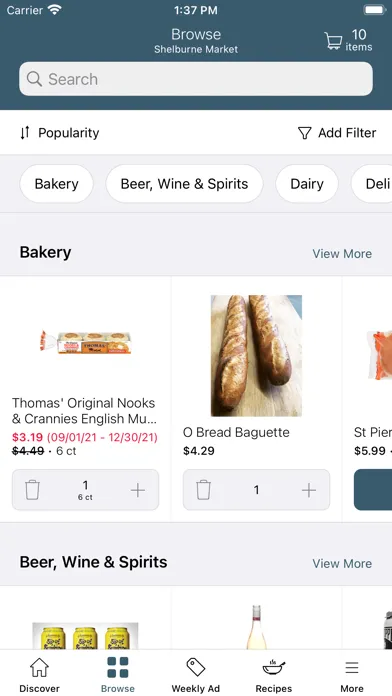
Task: Open the Weekly Ad tab
Action: point(195,675)
